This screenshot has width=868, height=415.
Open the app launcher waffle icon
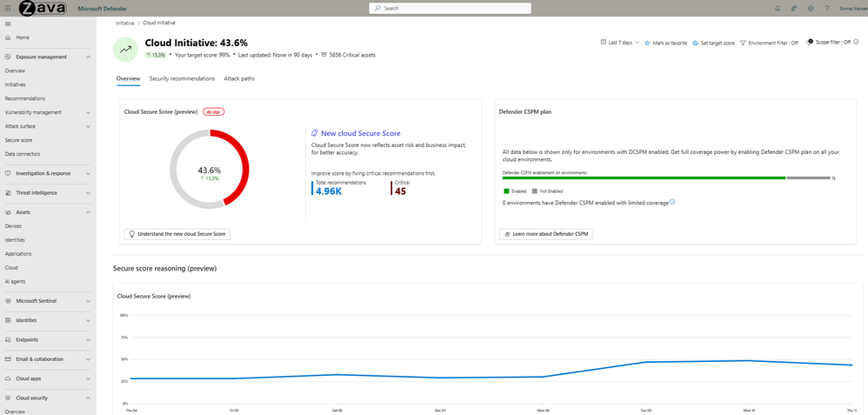pos(7,9)
